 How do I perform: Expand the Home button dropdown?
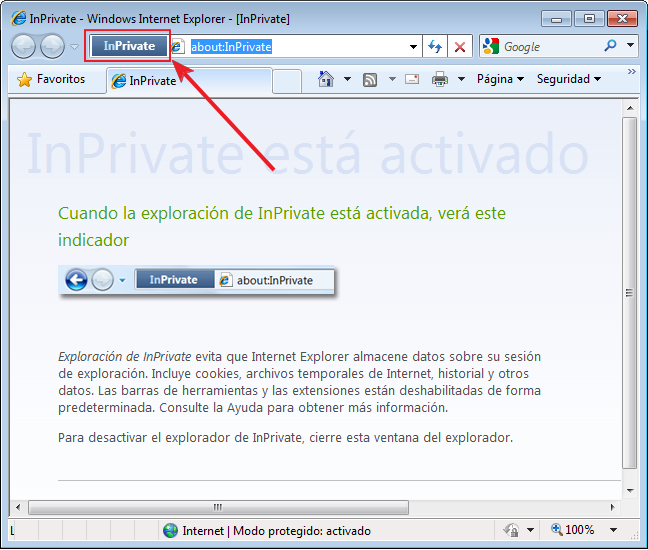click(x=347, y=79)
